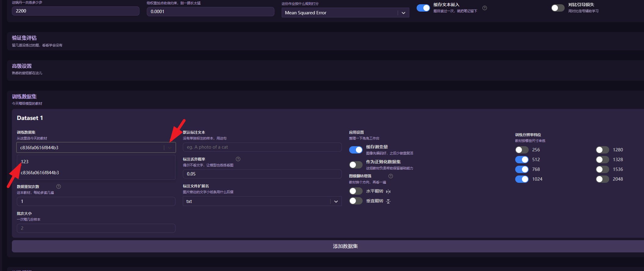Disable the 512 resolution toggle
The height and width of the screenshot is (271, 644).
click(522, 160)
